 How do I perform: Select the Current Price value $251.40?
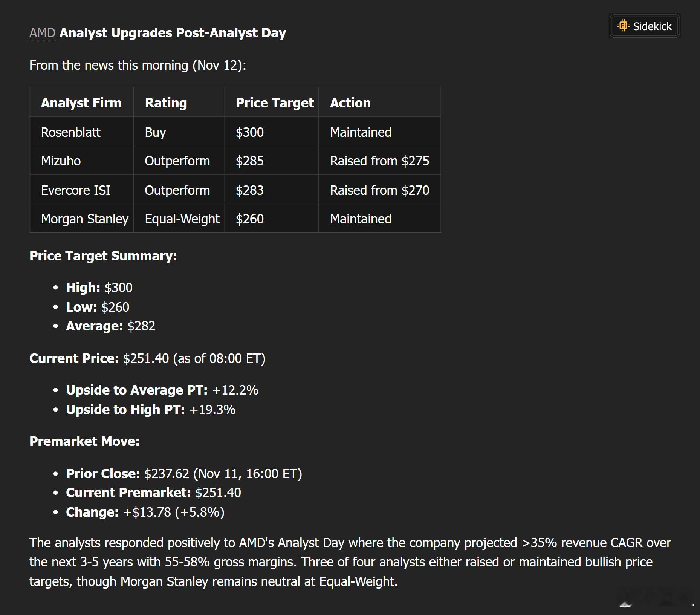coord(145,358)
